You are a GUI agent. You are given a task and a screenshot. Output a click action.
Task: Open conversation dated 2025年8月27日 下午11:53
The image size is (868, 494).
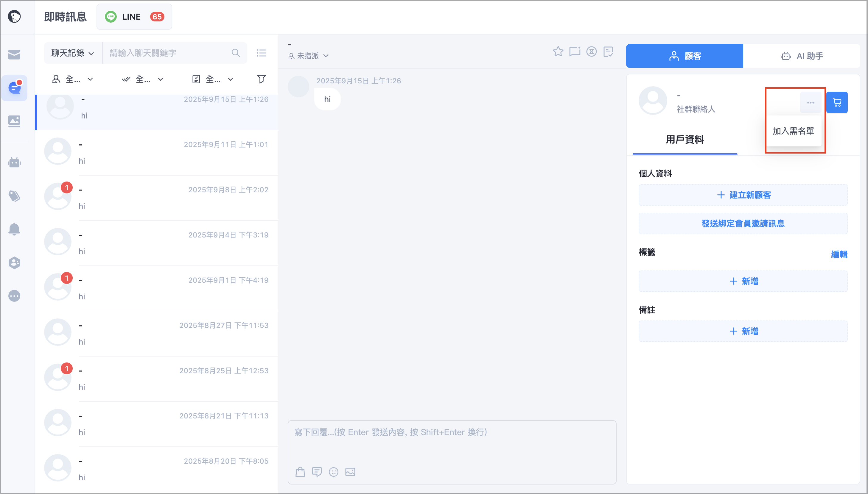157,334
